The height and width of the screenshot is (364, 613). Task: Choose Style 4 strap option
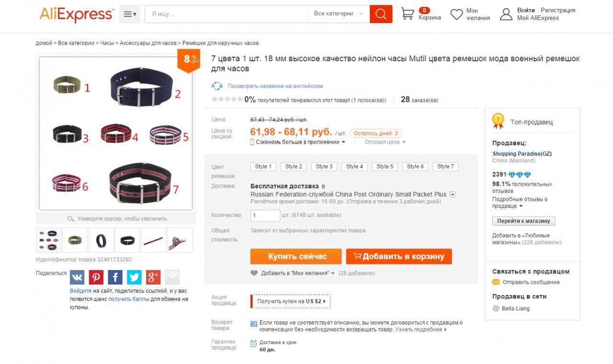coord(354,167)
